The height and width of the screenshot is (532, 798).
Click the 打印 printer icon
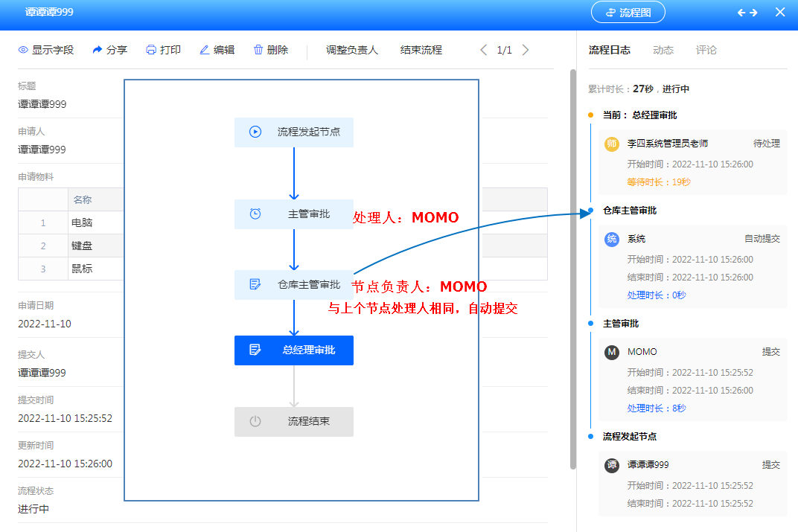[151, 50]
